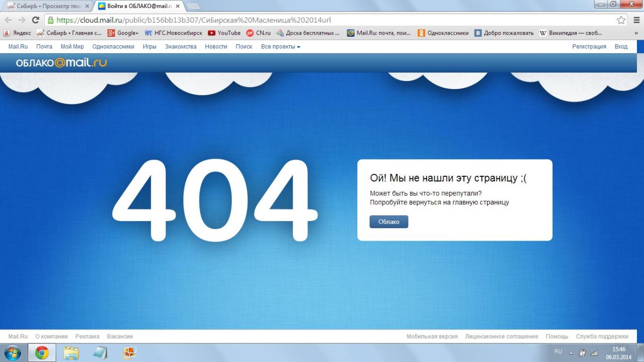Viewport: 644px width, 362px height.
Task: Click the back navigation arrow
Action: pos(8,20)
